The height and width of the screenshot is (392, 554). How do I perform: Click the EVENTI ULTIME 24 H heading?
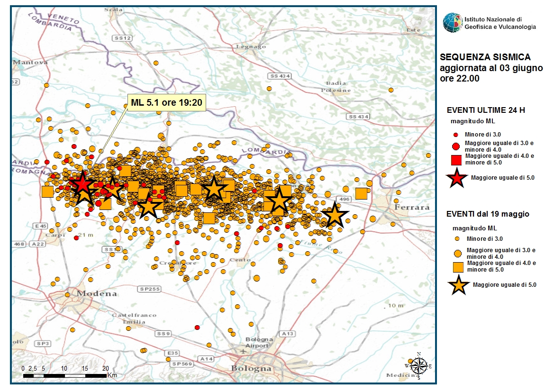(486, 110)
